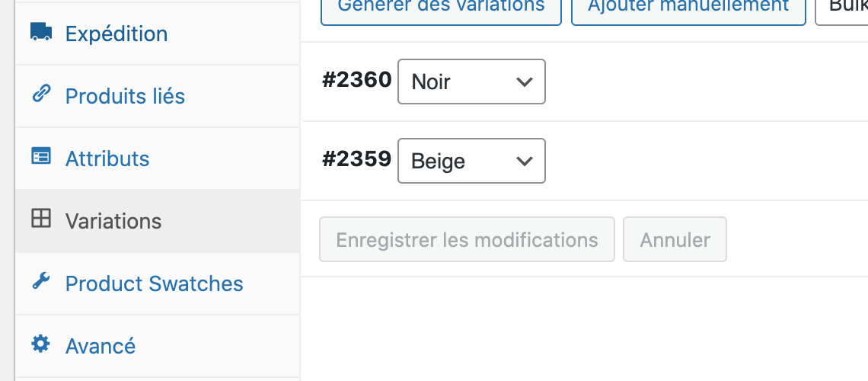Click the chain link icon for Produits liés

[41, 94]
